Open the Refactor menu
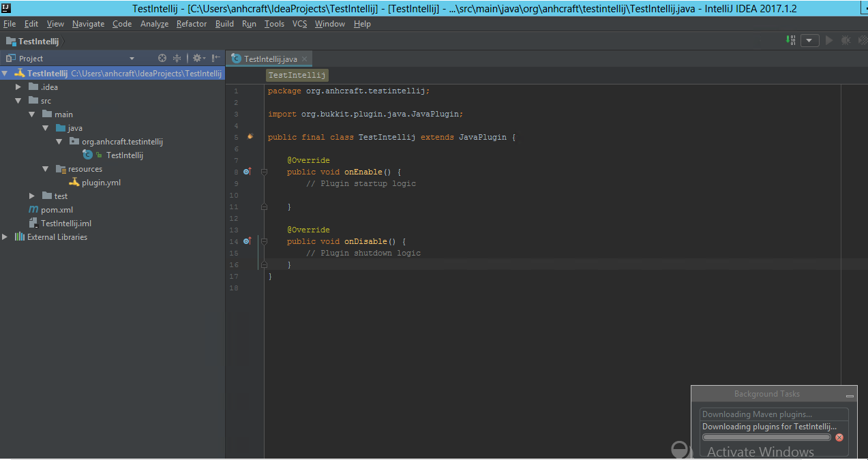868x460 pixels. click(x=191, y=24)
